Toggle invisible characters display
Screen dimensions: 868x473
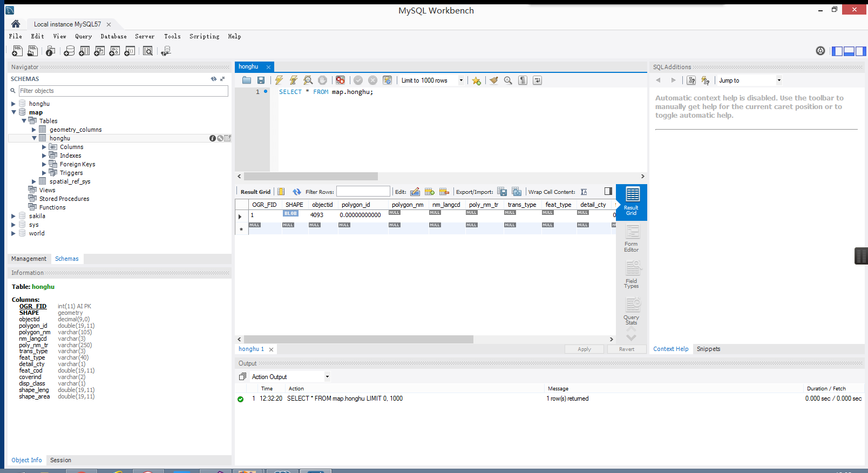coord(523,80)
